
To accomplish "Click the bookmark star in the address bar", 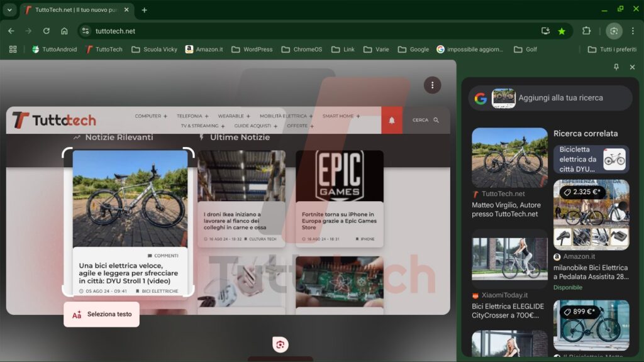I will [x=562, y=30].
